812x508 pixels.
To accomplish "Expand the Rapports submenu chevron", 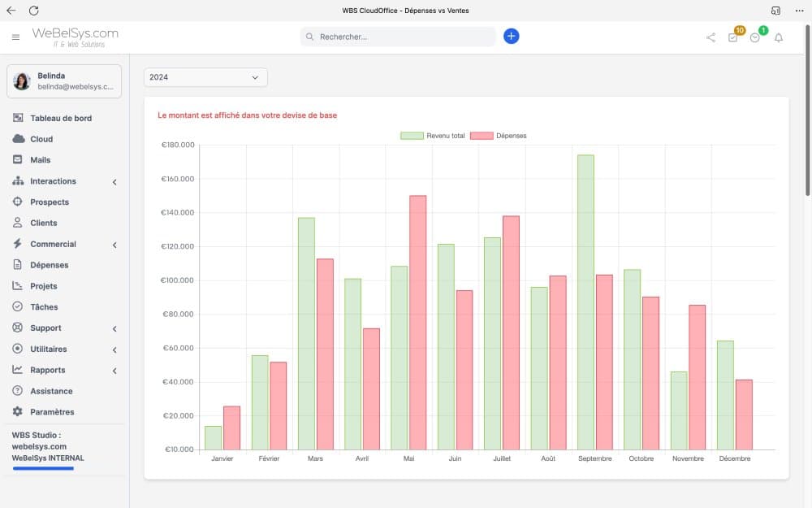I will pyautogui.click(x=114, y=371).
